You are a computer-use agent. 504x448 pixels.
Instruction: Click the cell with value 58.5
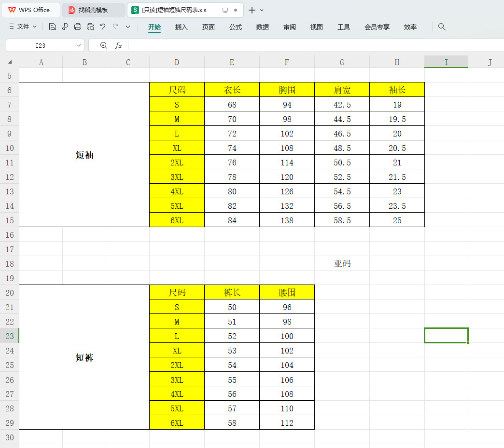coord(342,220)
